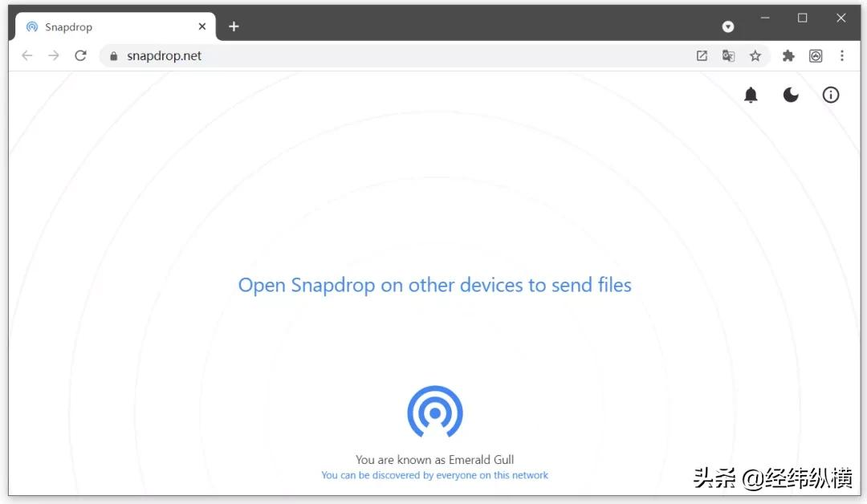Edit the name 'You are known as Emerald Gull'

pos(434,459)
